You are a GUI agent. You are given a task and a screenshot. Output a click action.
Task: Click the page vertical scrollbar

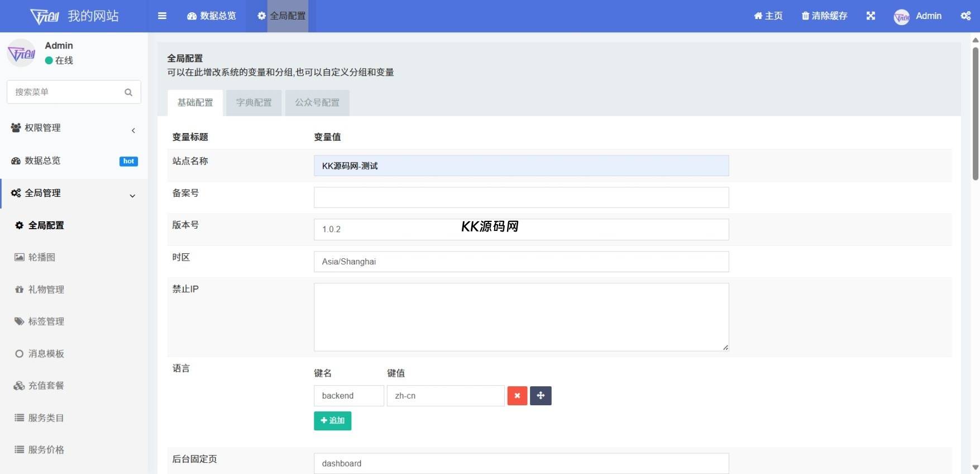pyautogui.click(x=975, y=112)
